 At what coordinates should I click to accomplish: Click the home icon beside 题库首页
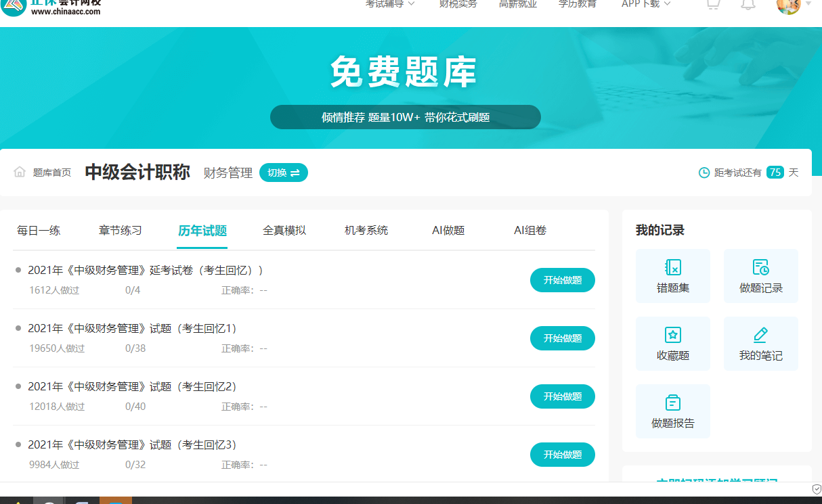tap(20, 172)
